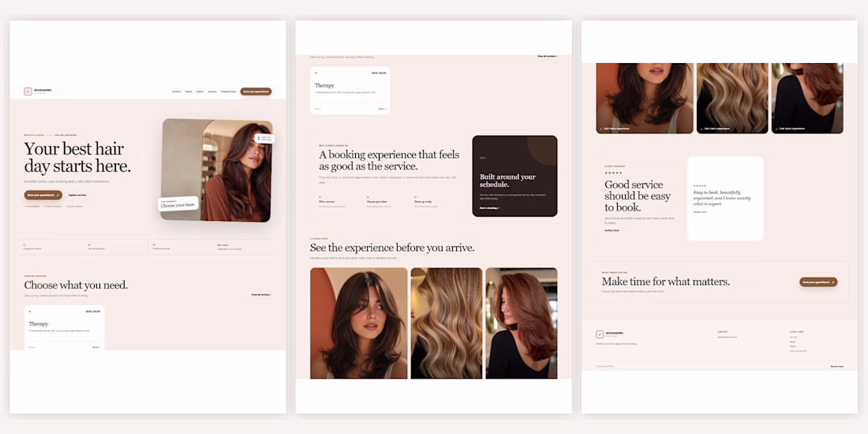868x434 pixels.
Task: Click the heading 'Choose what you need.'
Action: click(x=76, y=285)
